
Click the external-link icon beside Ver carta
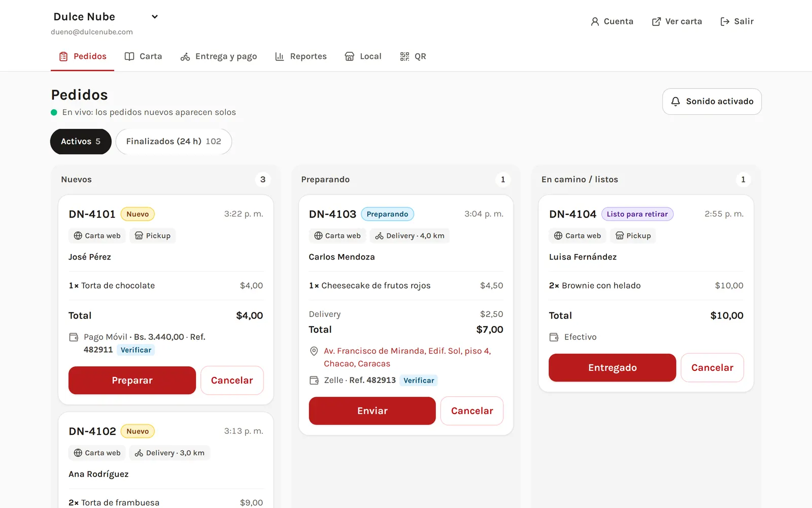pyautogui.click(x=656, y=21)
